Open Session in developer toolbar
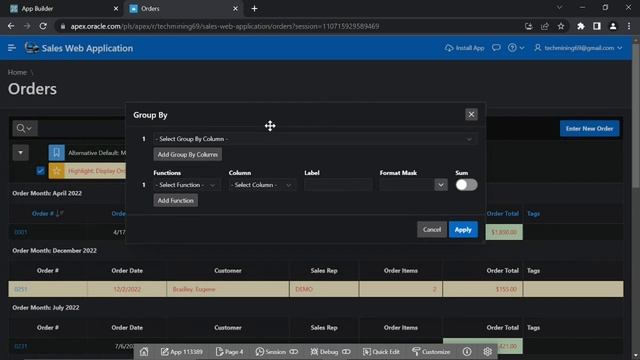Viewport: 640px width, 360px height. pyautogui.click(x=276, y=351)
